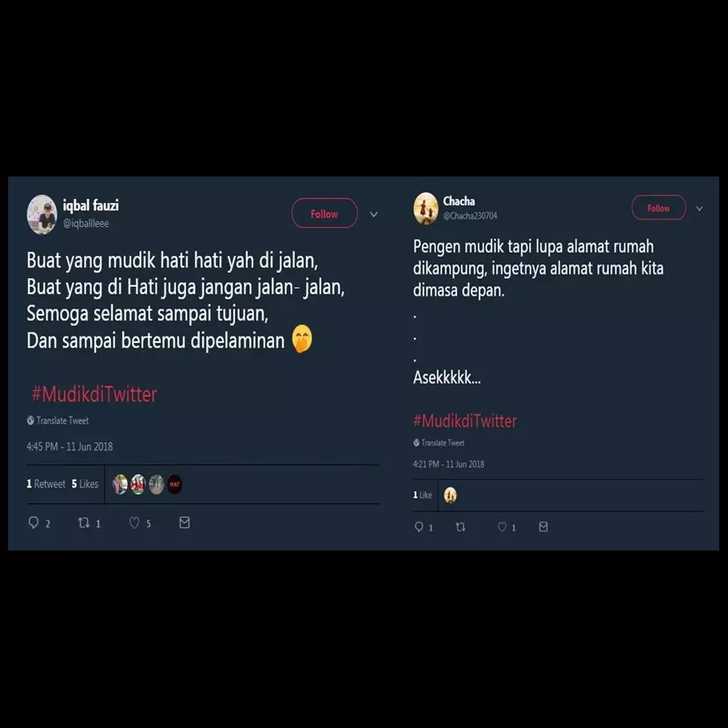The width and height of the screenshot is (728, 728).
Task: Click Follow on Chacha's profile
Action: (x=658, y=208)
